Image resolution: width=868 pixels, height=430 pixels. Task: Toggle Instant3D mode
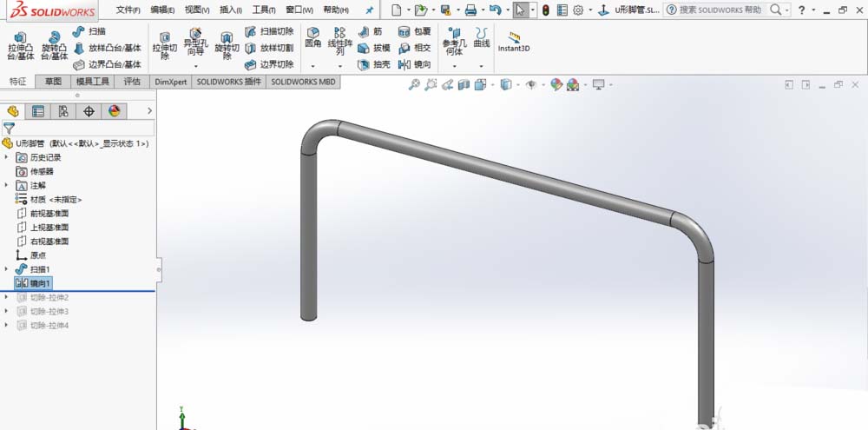coord(514,42)
